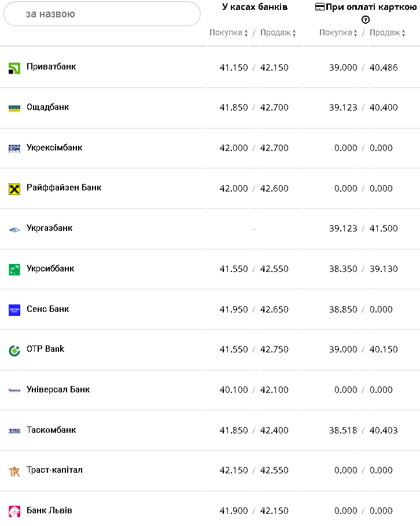The width and height of the screenshot is (420, 526).
Task: Click the Укрсиббанк green logo icon
Action: 14,270
